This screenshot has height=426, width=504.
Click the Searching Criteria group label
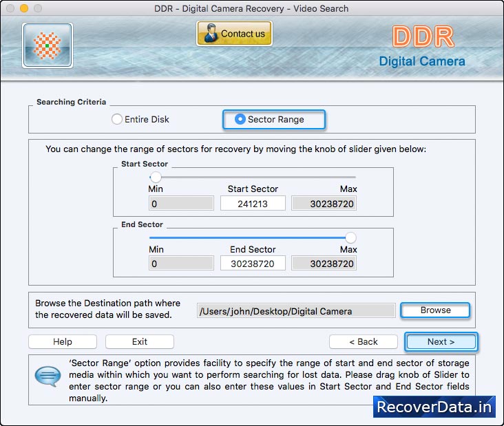pyautogui.click(x=72, y=102)
